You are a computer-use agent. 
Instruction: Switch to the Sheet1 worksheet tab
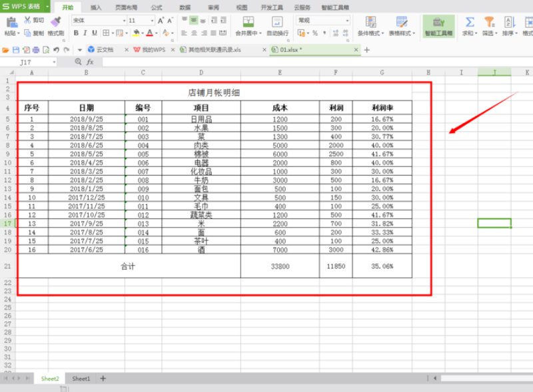(81, 379)
